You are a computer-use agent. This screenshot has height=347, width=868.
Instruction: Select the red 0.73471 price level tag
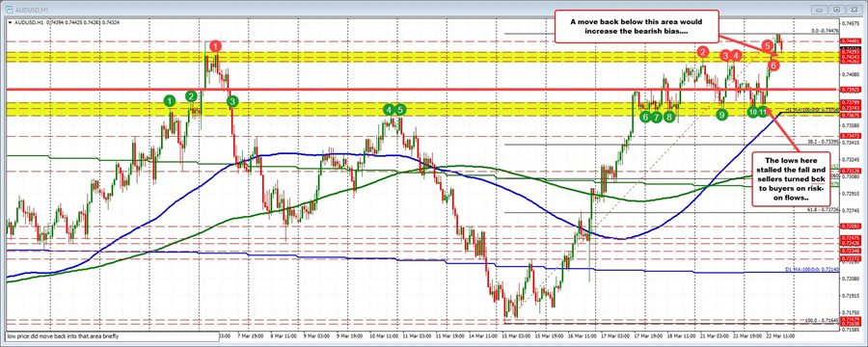click(851, 136)
